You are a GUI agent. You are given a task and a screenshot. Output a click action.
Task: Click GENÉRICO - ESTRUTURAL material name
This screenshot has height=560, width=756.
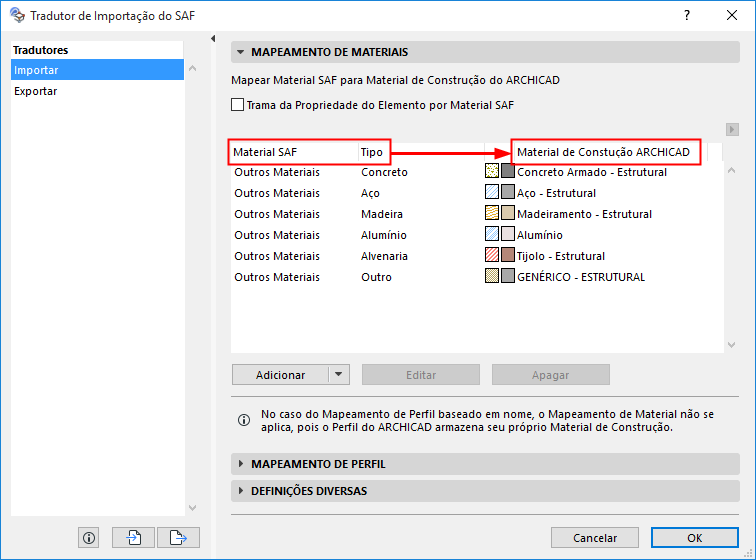581,277
